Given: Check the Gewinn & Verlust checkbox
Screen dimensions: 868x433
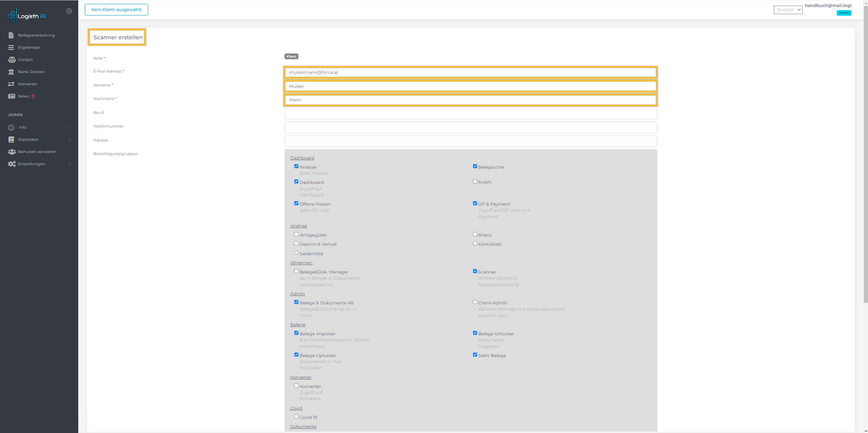Looking at the screenshot, I should click(x=296, y=243).
